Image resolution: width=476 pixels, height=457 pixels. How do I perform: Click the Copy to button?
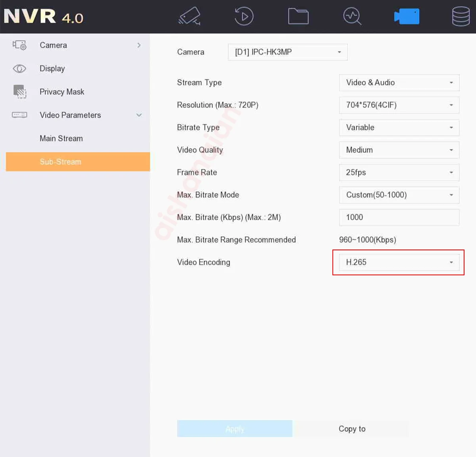point(352,429)
